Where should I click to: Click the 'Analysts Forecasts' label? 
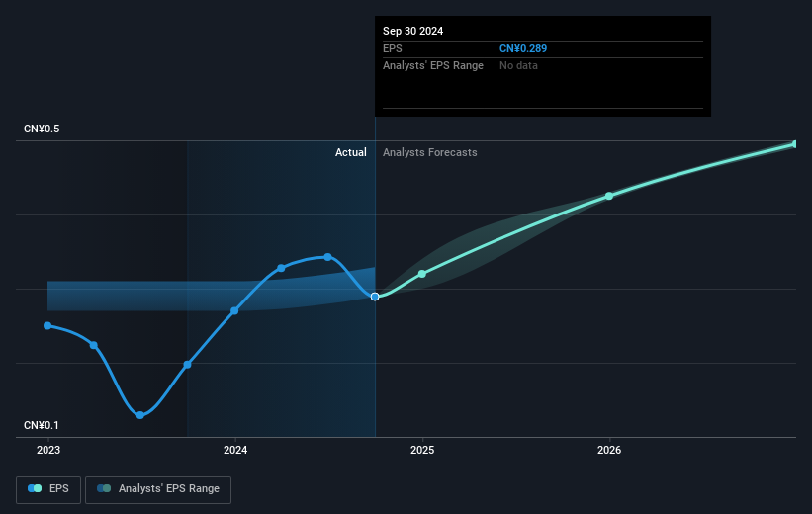pos(430,152)
